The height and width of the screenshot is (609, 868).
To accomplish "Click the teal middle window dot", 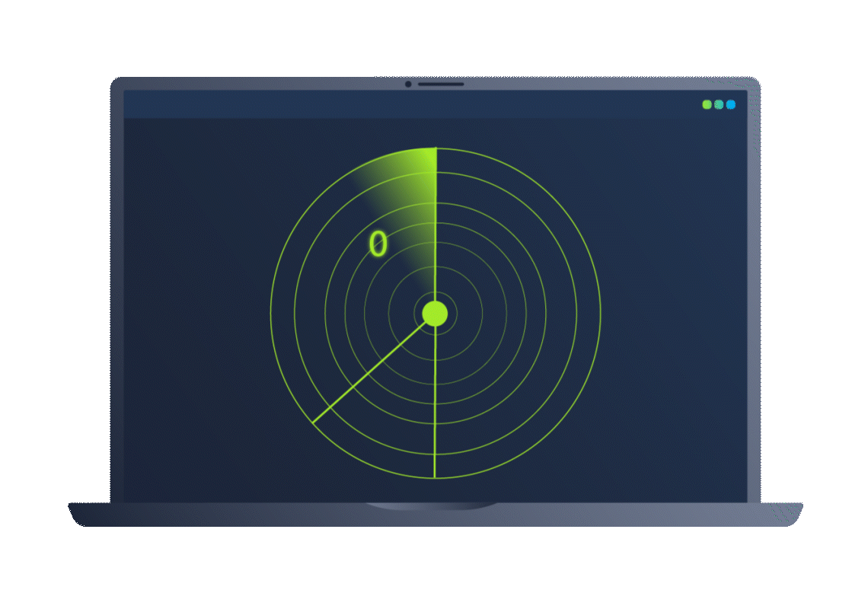I will [x=719, y=104].
